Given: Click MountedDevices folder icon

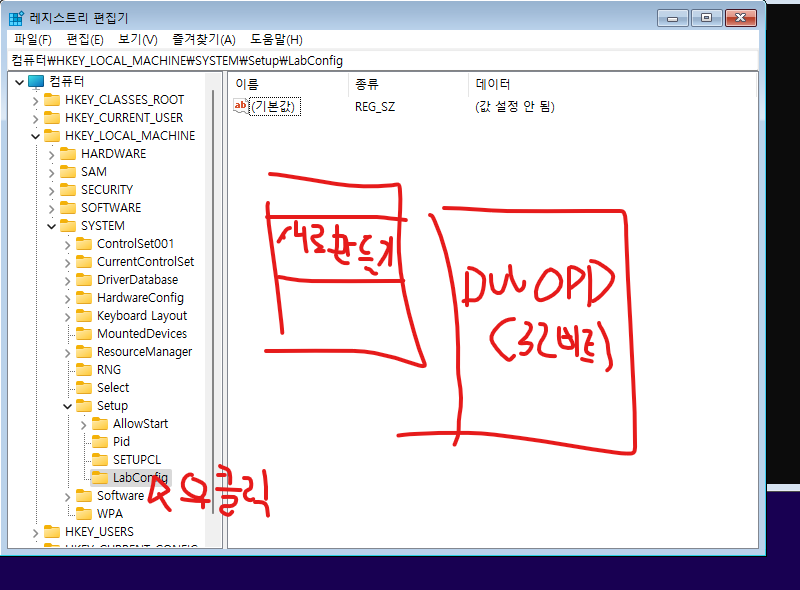Looking at the screenshot, I should pyautogui.click(x=84, y=333).
